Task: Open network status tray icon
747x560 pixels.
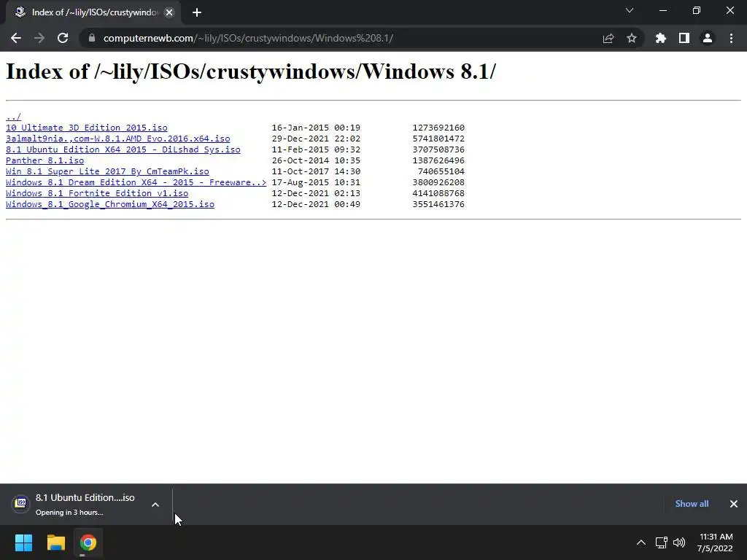Action: [661, 542]
